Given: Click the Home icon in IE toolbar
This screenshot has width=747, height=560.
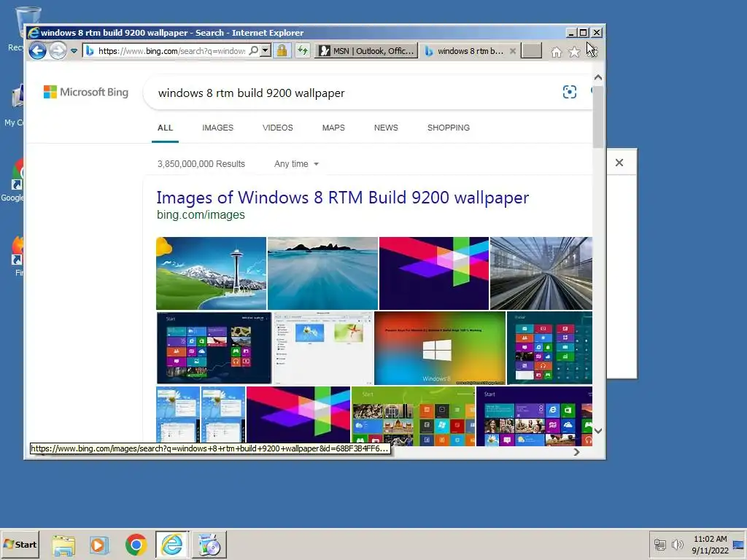Looking at the screenshot, I should (556, 52).
